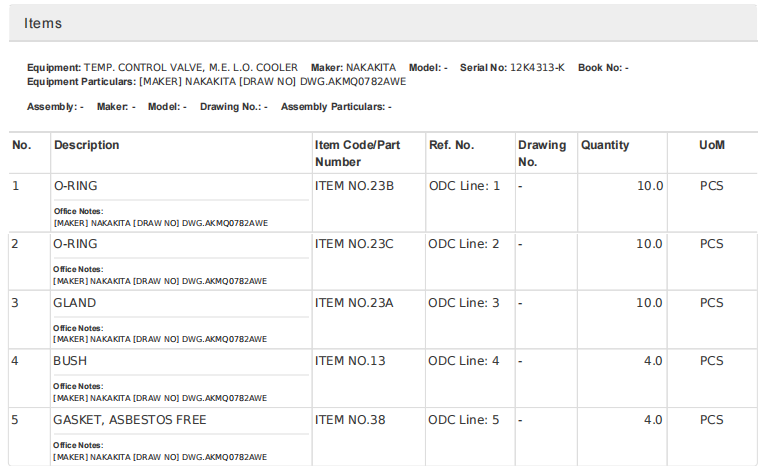Select part number ITEM NO.23B
The width and height of the screenshot is (760, 466).
(x=354, y=186)
